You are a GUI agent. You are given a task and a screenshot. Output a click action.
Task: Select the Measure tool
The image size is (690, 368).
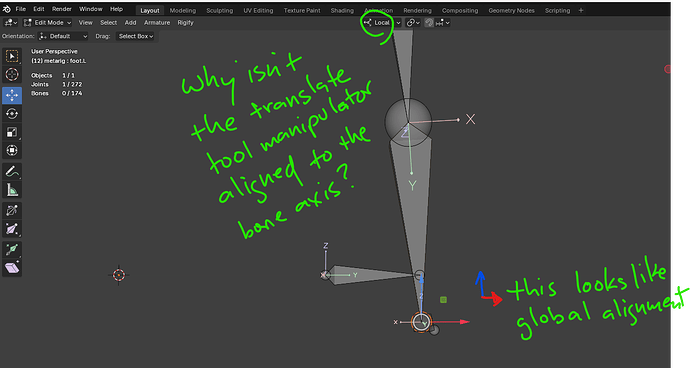pos(12,190)
